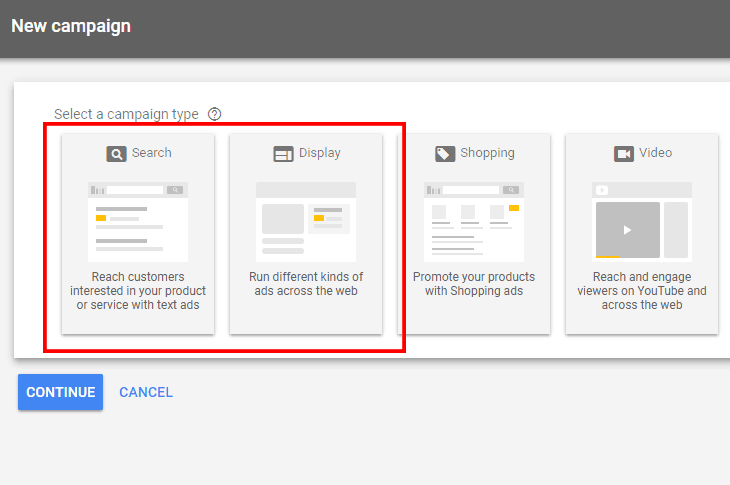Image resolution: width=730 pixels, height=485 pixels.
Task: Click the Display layout icon
Action: 283,154
